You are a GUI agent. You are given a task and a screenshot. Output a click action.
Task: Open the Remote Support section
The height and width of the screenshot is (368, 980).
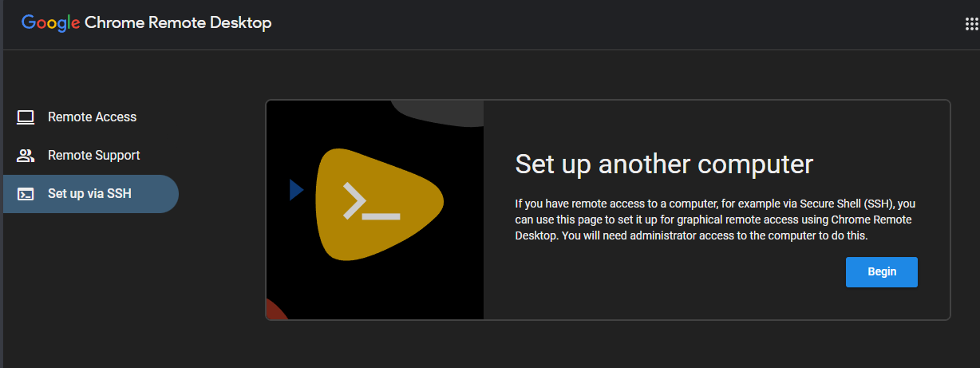[x=91, y=156]
